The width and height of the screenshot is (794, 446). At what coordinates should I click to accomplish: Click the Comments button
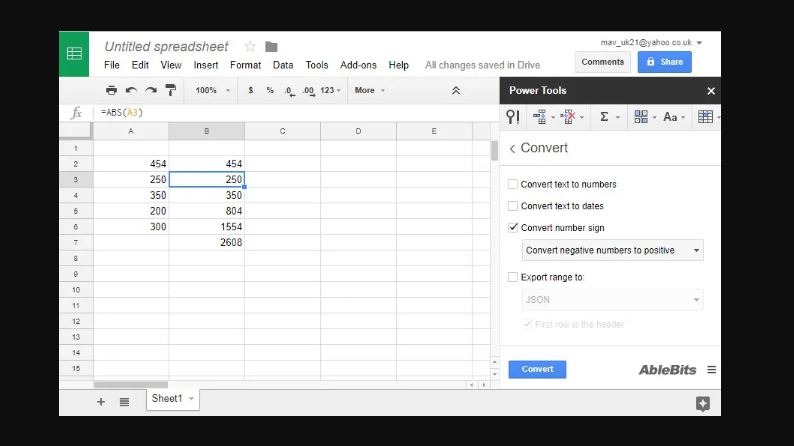tap(603, 62)
